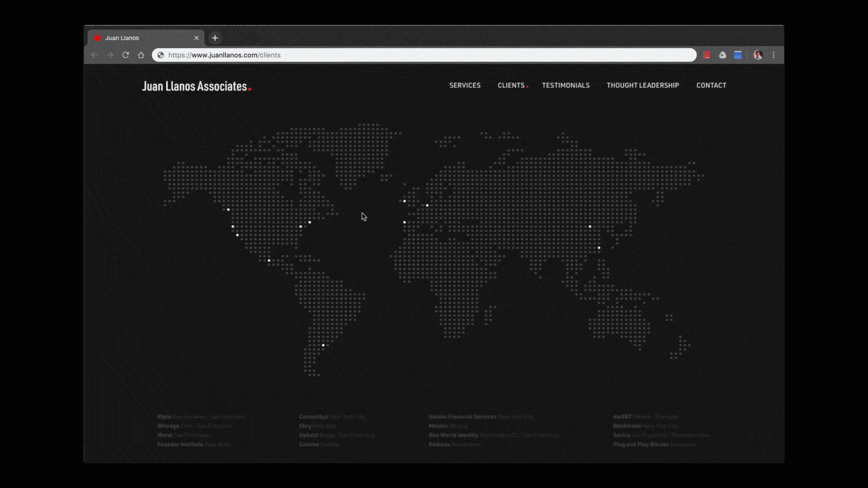Go to THOUGHT LEADERSHIP page
Screen dimensions: 868x488
[642, 85]
